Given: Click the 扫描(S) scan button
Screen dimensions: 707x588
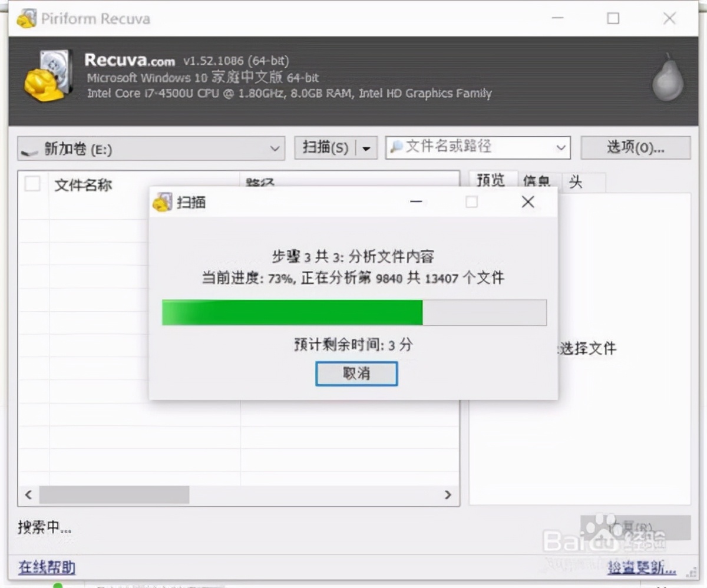Looking at the screenshot, I should [x=326, y=148].
